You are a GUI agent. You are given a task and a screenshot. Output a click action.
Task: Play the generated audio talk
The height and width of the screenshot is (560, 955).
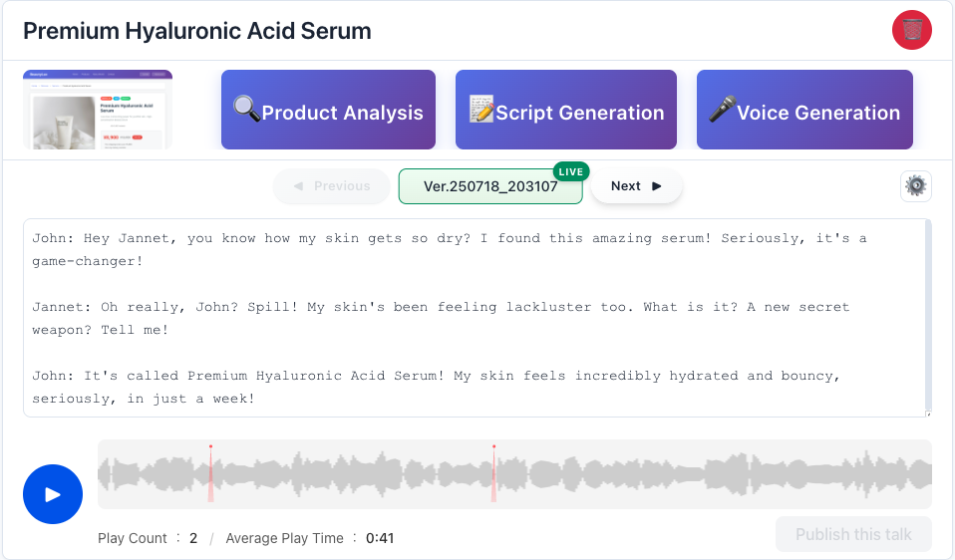click(53, 494)
